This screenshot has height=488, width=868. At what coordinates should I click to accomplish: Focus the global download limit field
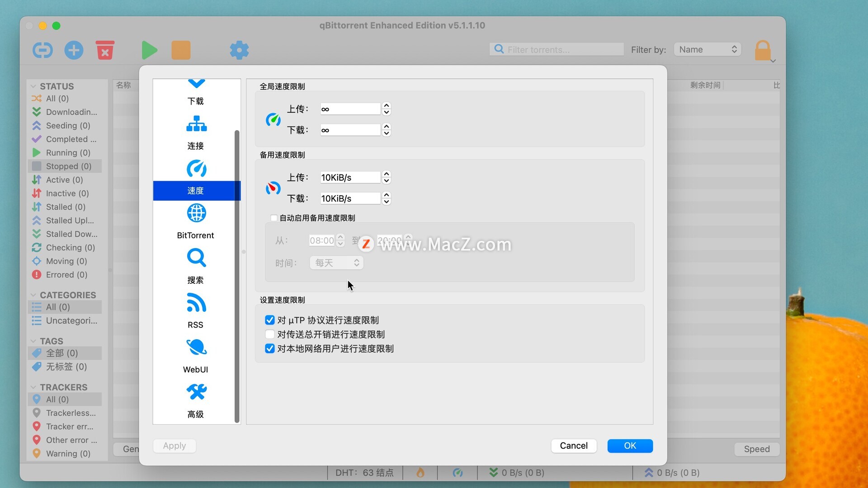tap(350, 130)
